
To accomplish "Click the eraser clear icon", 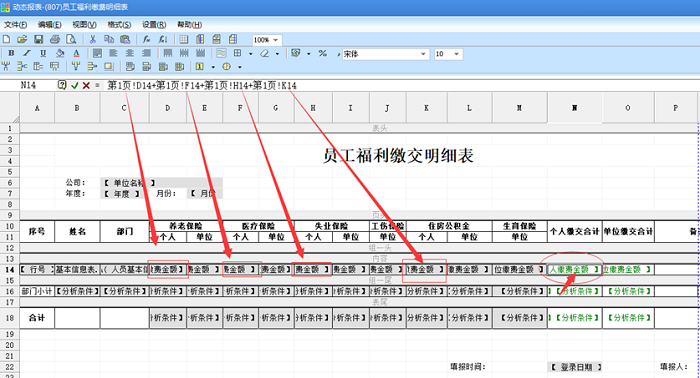I will 265,54.
